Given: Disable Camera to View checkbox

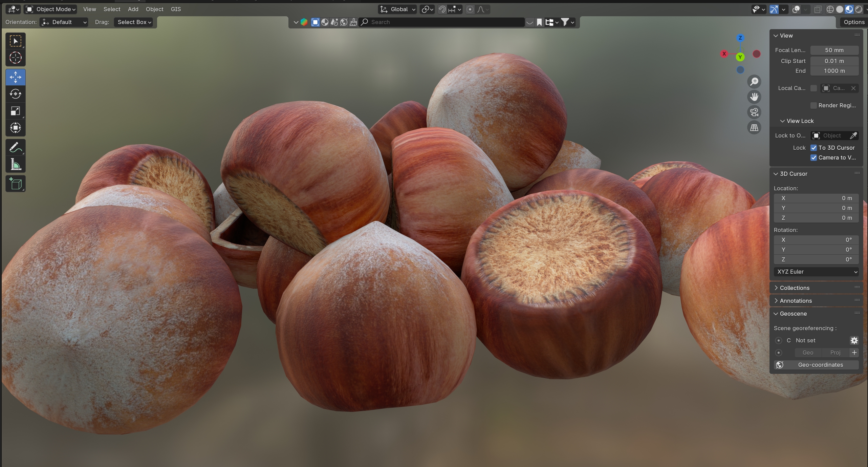Looking at the screenshot, I should pos(813,157).
